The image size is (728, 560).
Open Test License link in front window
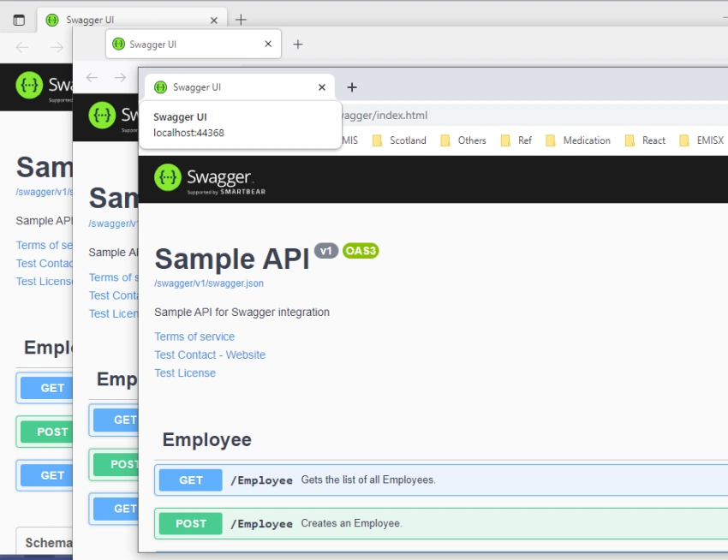[185, 372]
